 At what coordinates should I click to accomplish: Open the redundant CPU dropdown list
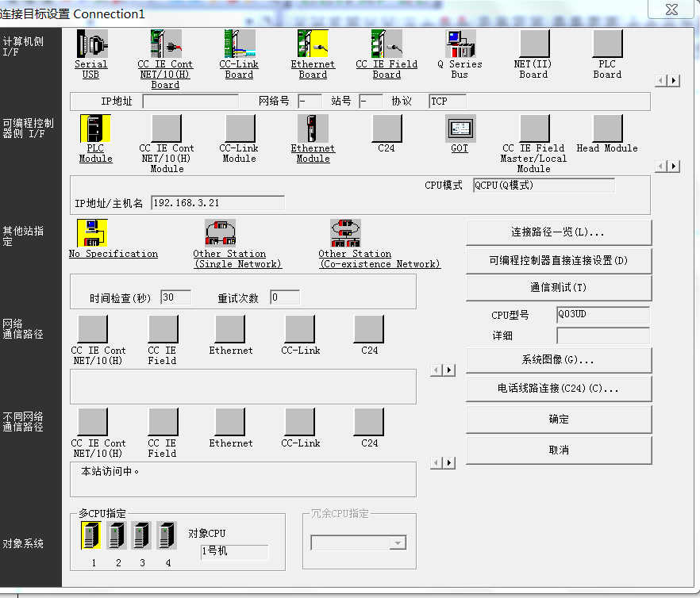pos(398,543)
